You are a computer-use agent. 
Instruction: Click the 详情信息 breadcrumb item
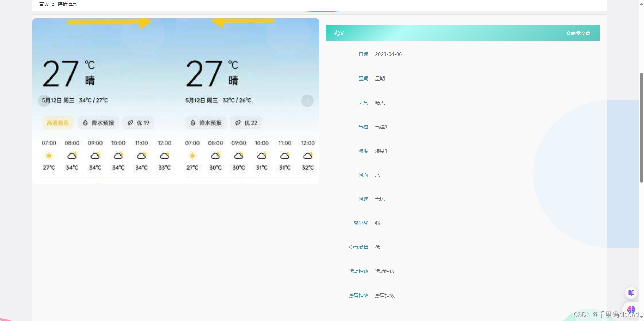pyautogui.click(x=67, y=4)
